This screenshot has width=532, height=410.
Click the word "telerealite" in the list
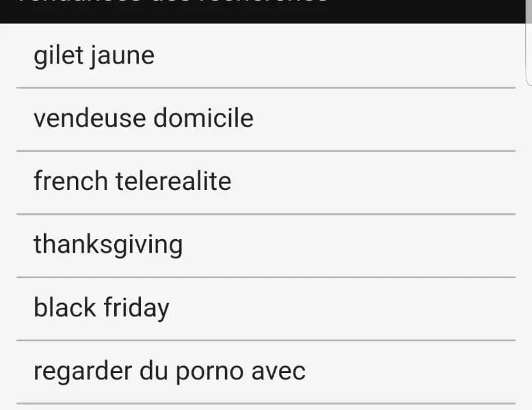(174, 181)
